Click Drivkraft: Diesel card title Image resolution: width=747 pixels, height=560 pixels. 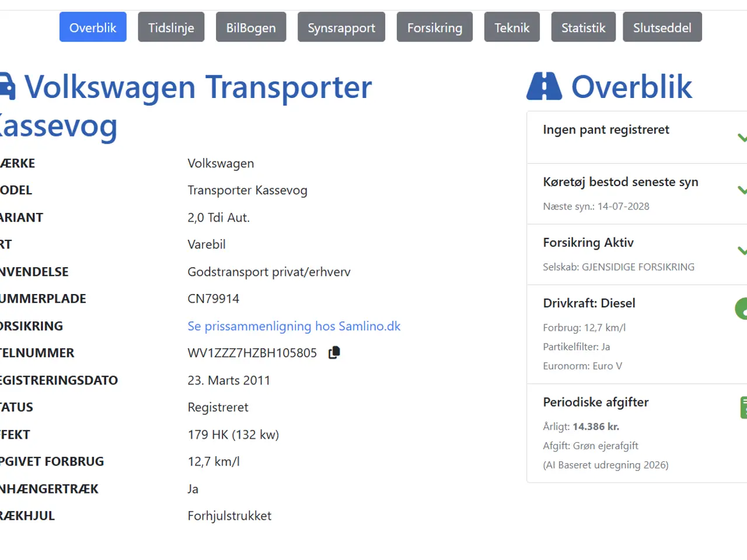(x=589, y=303)
